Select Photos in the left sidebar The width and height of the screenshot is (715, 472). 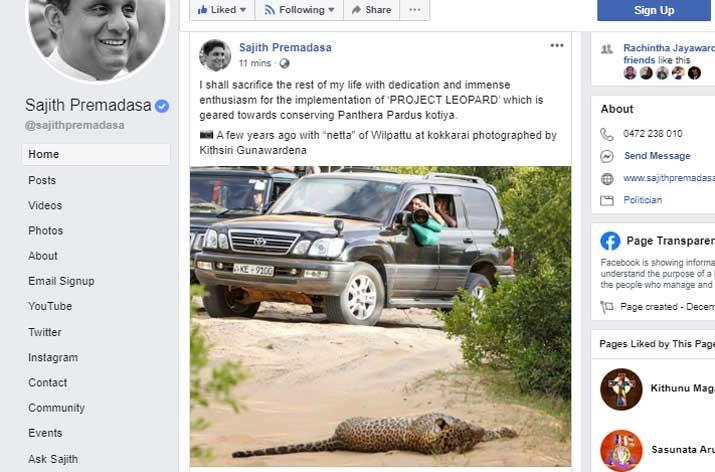tap(45, 230)
